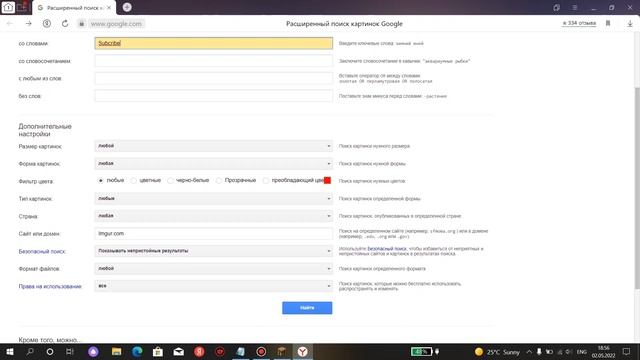Open the browser home tableau icon
This screenshot has height=360, width=640.
click(x=8, y=7)
